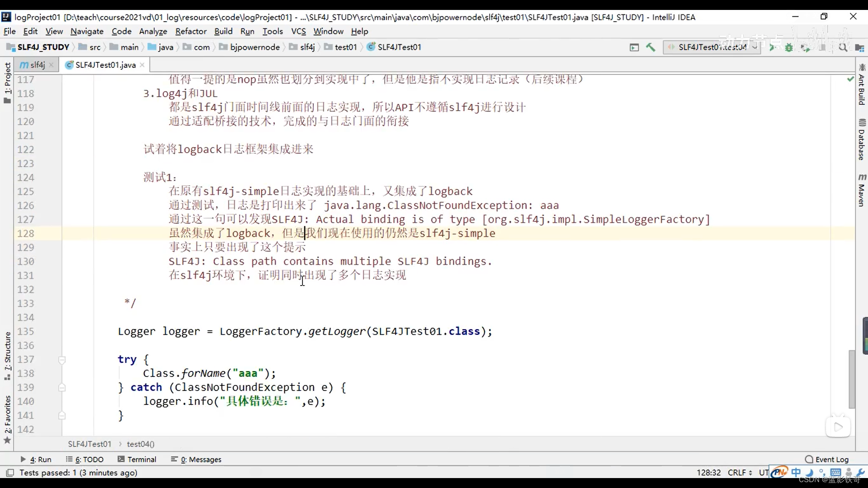Open the Code menu
The width and height of the screenshot is (868, 488).
(x=121, y=31)
